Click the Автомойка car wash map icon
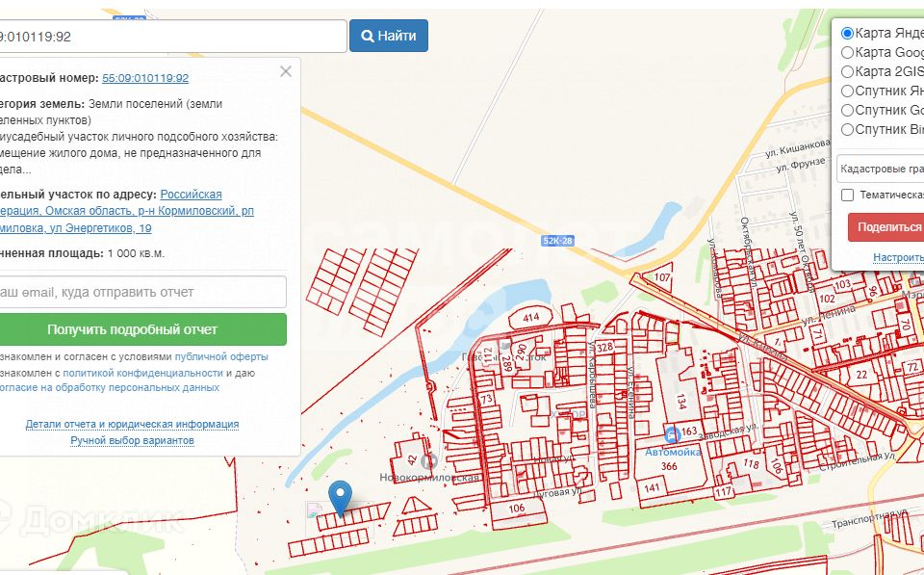 [x=673, y=434]
